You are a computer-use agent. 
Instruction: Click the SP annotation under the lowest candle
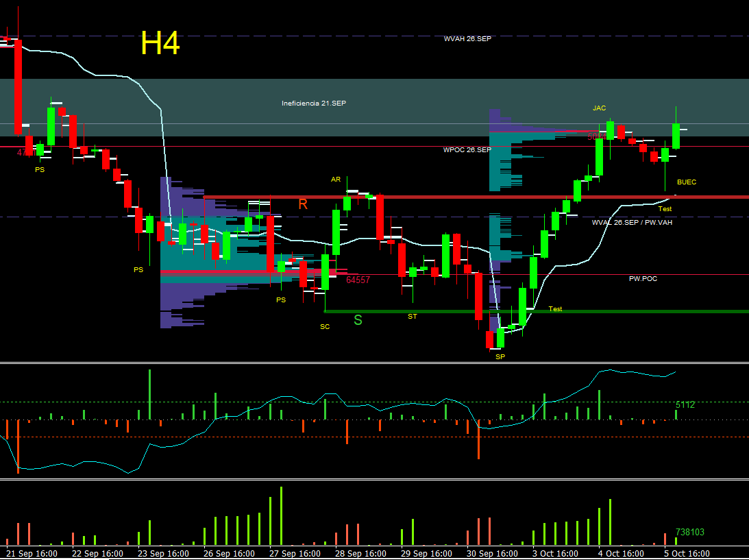[500, 356]
